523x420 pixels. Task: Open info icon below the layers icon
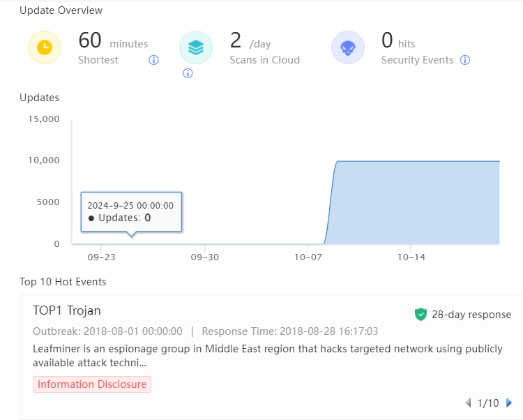(188, 73)
